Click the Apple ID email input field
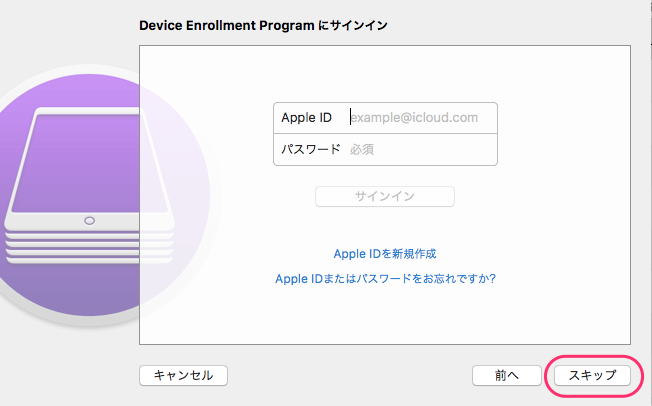 coord(420,118)
